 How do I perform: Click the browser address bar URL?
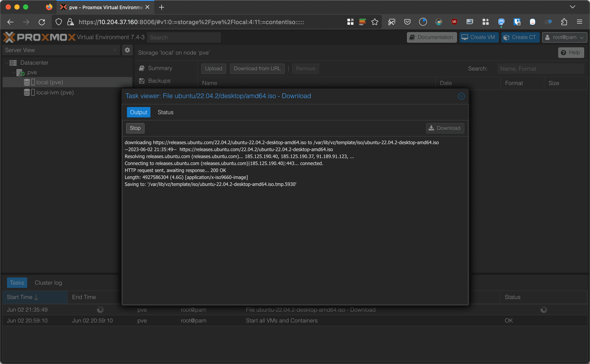click(x=191, y=22)
